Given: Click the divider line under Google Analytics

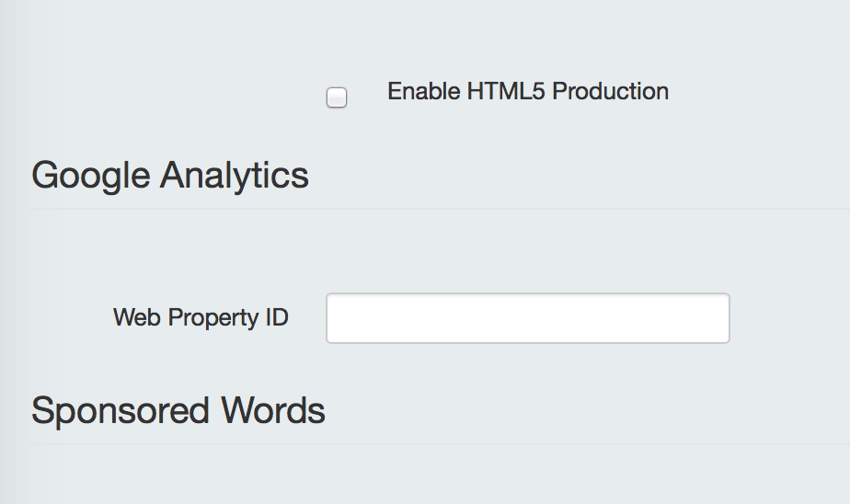Looking at the screenshot, I should (441, 209).
